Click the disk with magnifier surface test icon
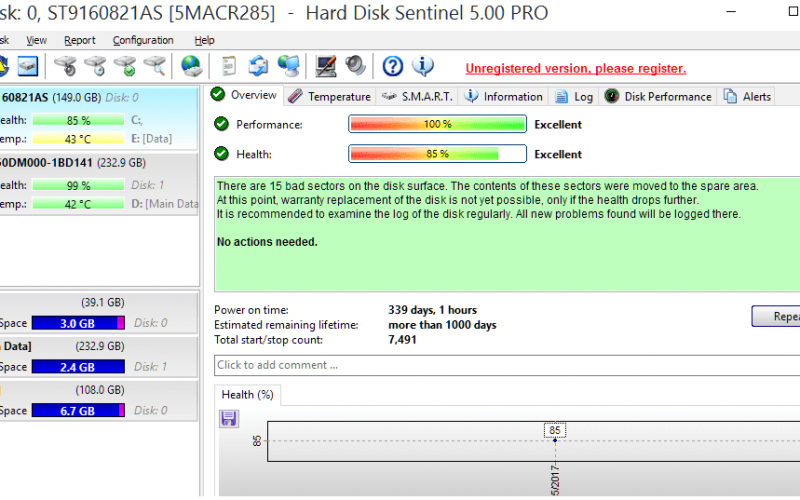 [155, 66]
